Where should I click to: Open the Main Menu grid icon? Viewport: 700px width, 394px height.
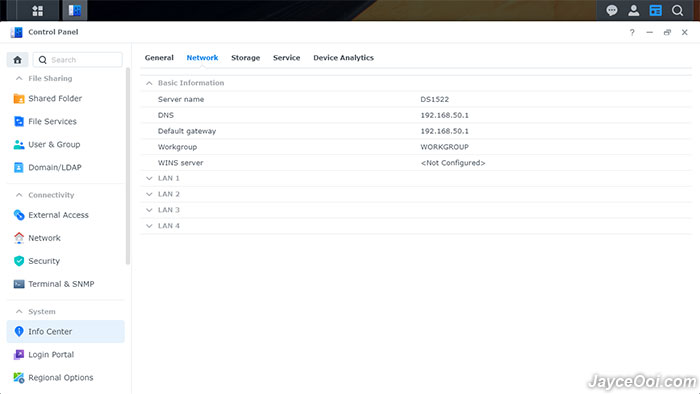[x=38, y=11]
